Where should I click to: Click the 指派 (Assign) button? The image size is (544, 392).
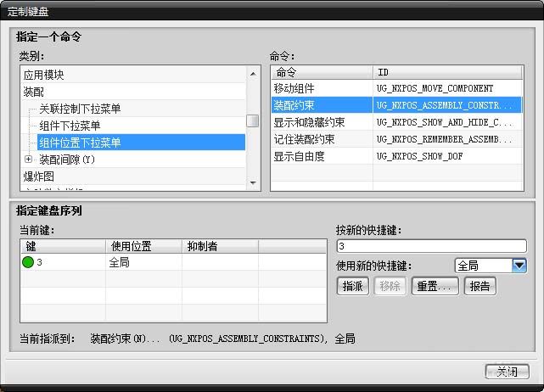(352, 286)
